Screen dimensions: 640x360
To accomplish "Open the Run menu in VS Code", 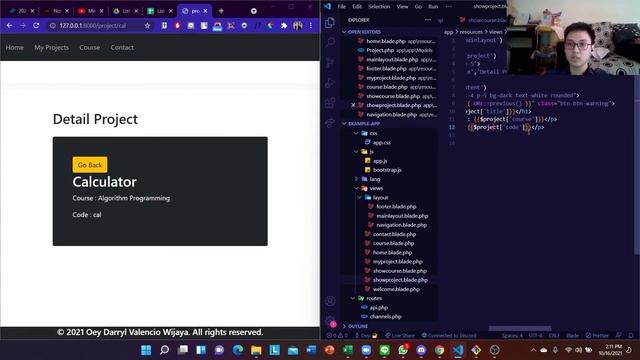I will (433, 7).
